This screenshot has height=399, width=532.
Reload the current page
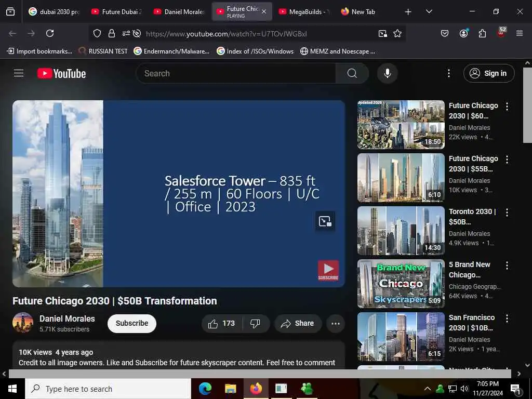tap(50, 33)
